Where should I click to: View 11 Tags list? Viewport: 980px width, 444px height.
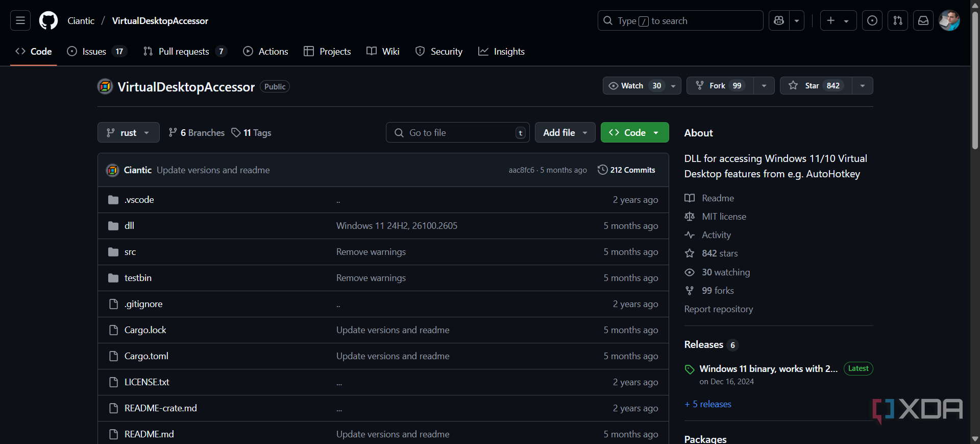coord(251,133)
